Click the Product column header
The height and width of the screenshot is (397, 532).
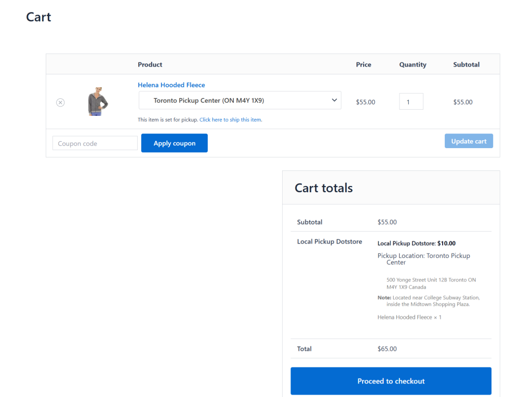150,64
